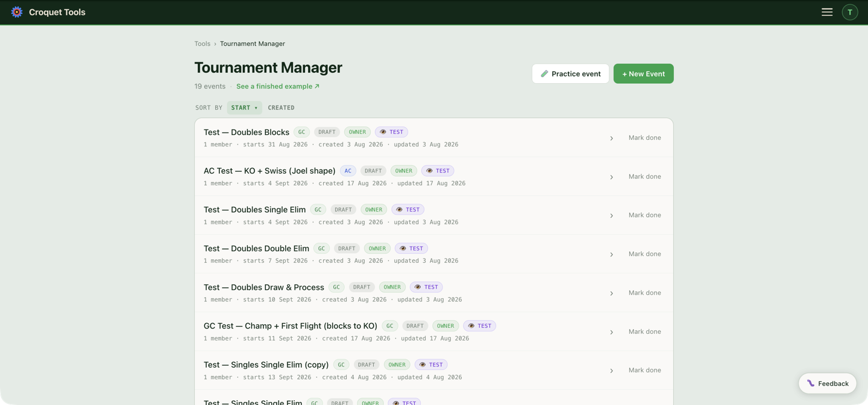The height and width of the screenshot is (405, 868).
Task: Mark Test — Singles Single Elim (copy) done
Action: coord(645,370)
